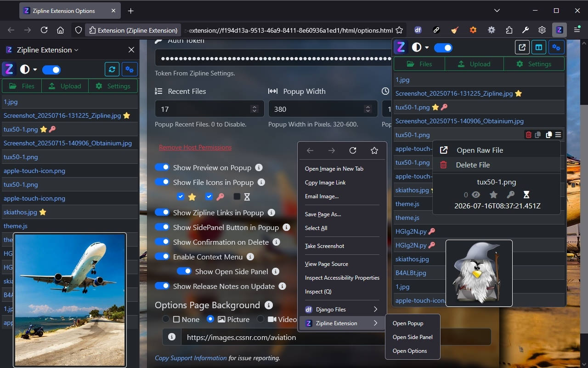Open the puzzle-piece Extensions menu in toolbar
The width and height of the screenshot is (588, 368).
509,30
